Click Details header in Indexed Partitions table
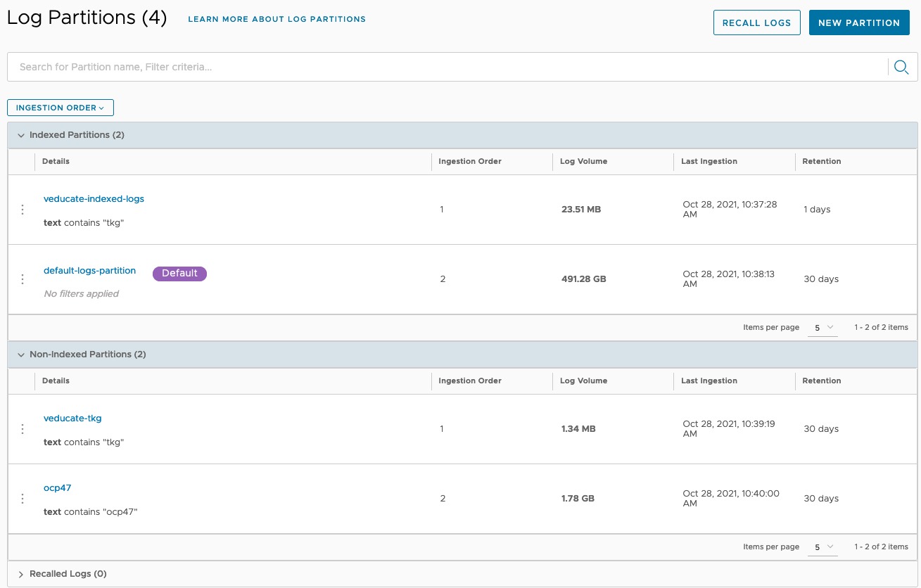The height and width of the screenshot is (588, 921). (x=56, y=161)
